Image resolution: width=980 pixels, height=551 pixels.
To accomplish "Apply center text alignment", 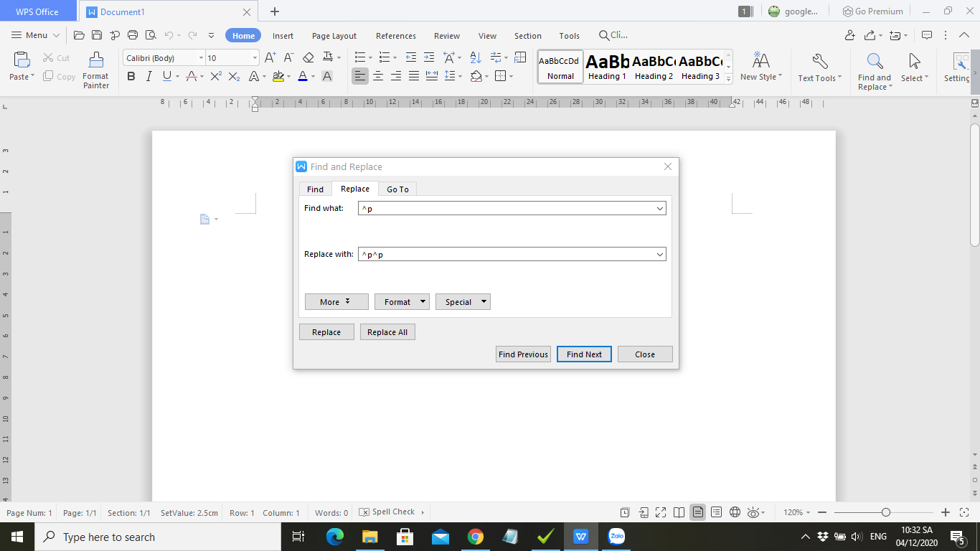I will tap(378, 75).
